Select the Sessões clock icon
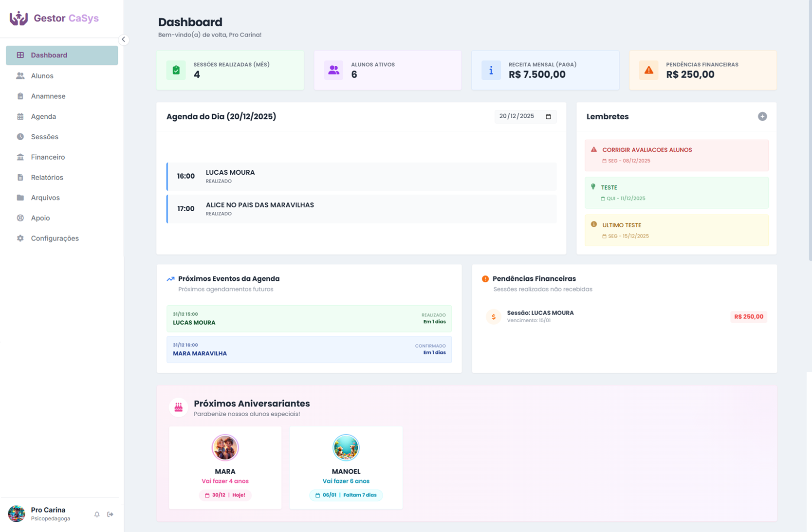 tap(20, 137)
